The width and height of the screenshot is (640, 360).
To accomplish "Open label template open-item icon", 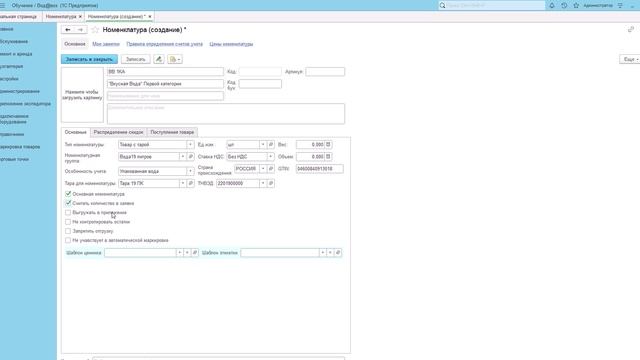I will [x=338, y=253].
